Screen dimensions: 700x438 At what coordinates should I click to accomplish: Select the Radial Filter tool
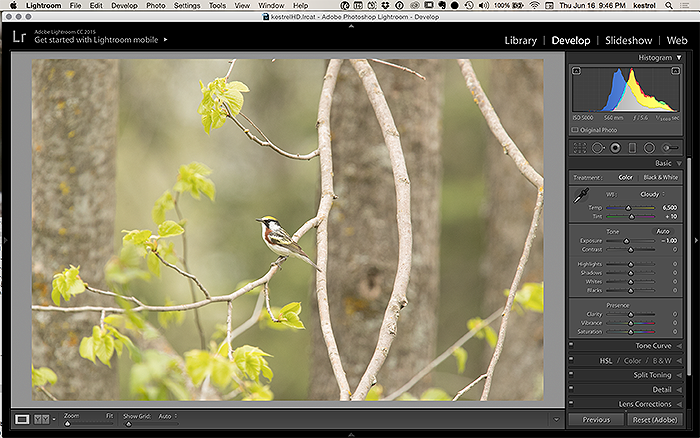[x=649, y=148]
